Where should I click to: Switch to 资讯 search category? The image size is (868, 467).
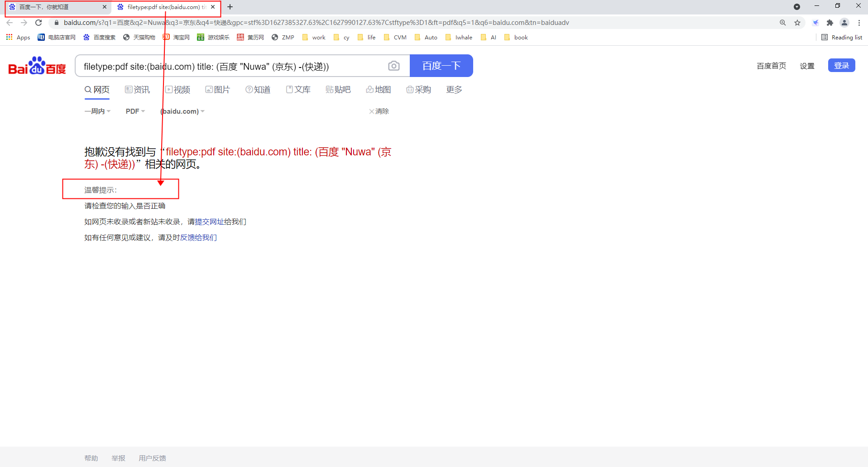137,90
